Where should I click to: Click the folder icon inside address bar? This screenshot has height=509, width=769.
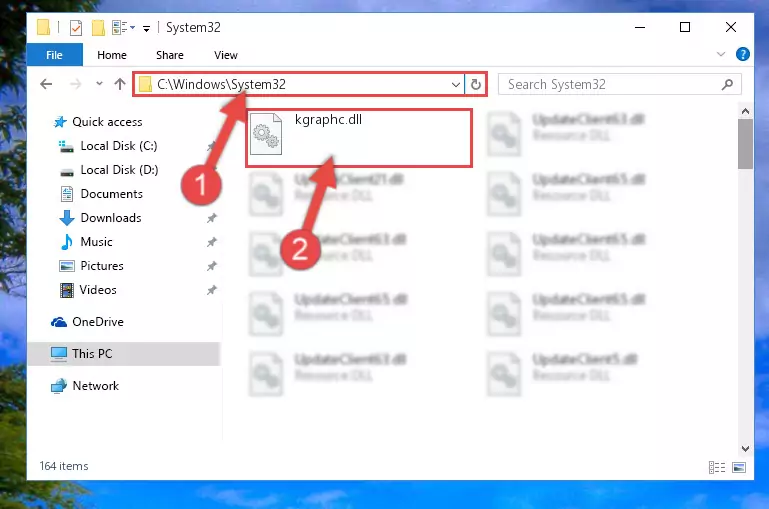pyautogui.click(x=145, y=84)
